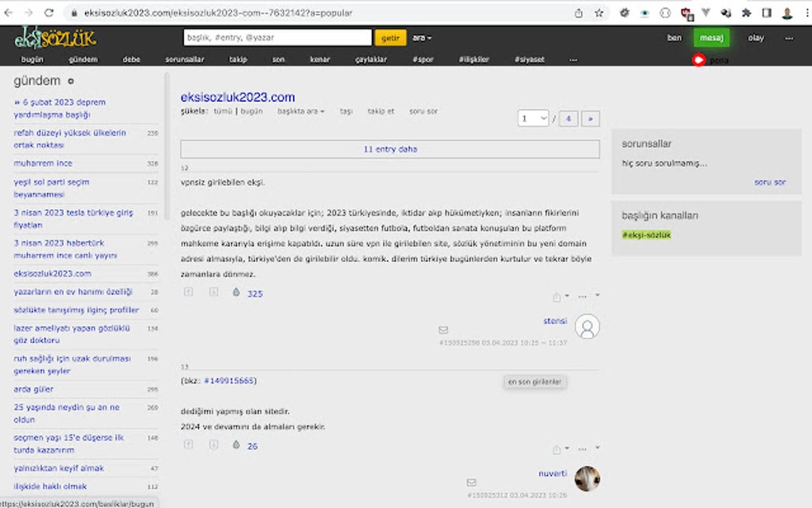Focus the başlık, #entry, @yazar search field
This screenshot has height=508, width=812.
[x=278, y=37]
